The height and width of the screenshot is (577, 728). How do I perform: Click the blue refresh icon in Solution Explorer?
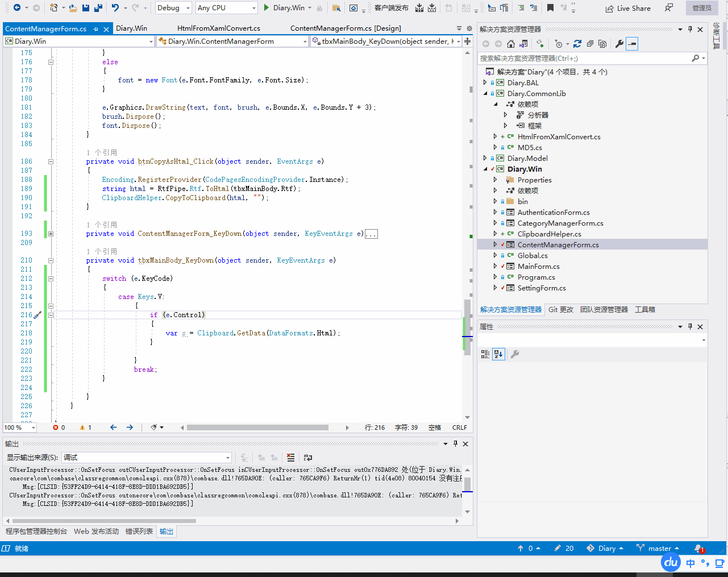(x=577, y=44)
